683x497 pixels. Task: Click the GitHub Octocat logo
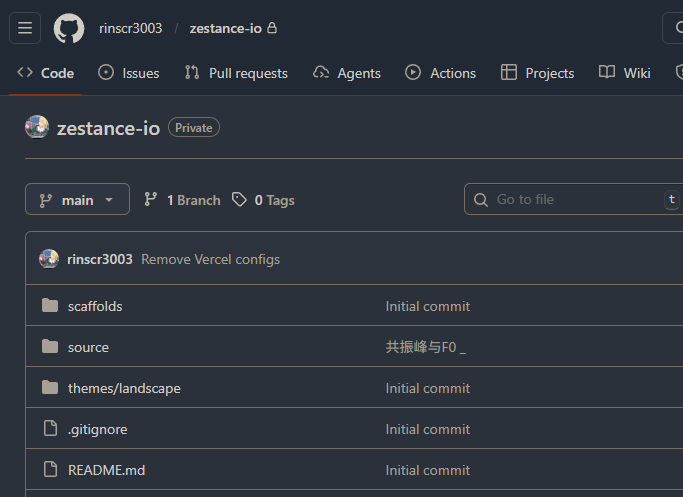coord(69,28)
